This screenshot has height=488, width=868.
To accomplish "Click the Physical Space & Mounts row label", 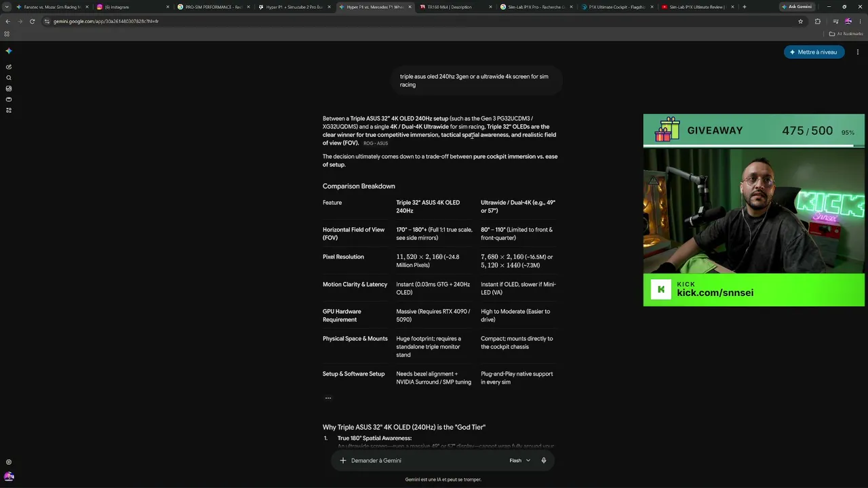I will click(x=355, y=339).
